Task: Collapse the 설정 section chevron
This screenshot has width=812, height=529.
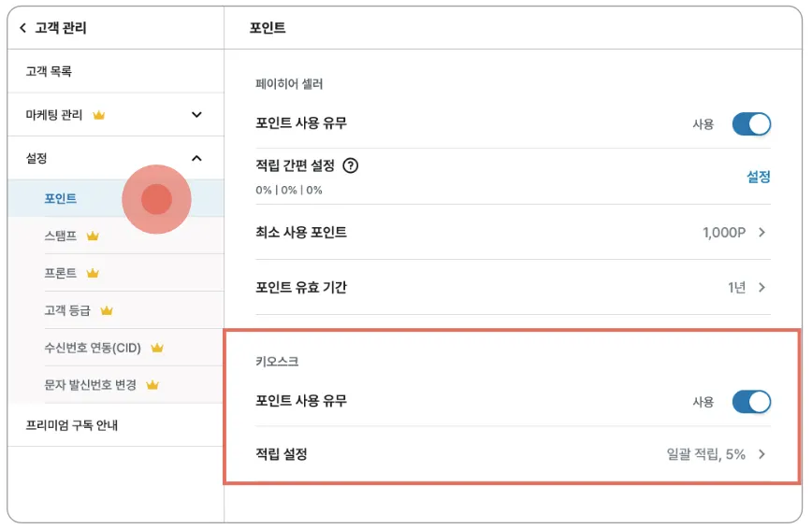Action: tap(196, 158)
